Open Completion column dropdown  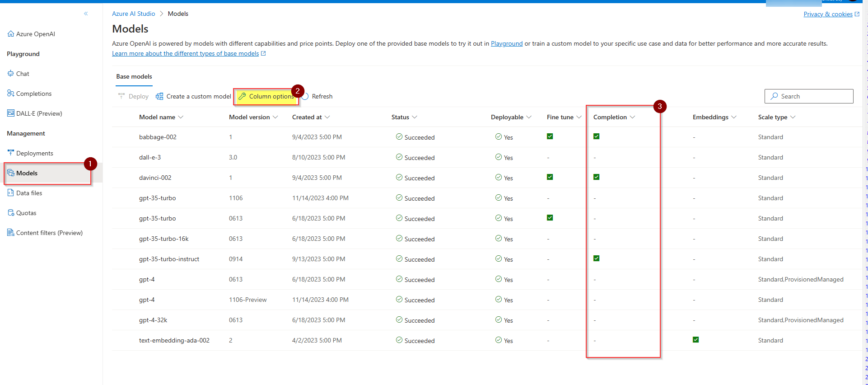(632, 117)
